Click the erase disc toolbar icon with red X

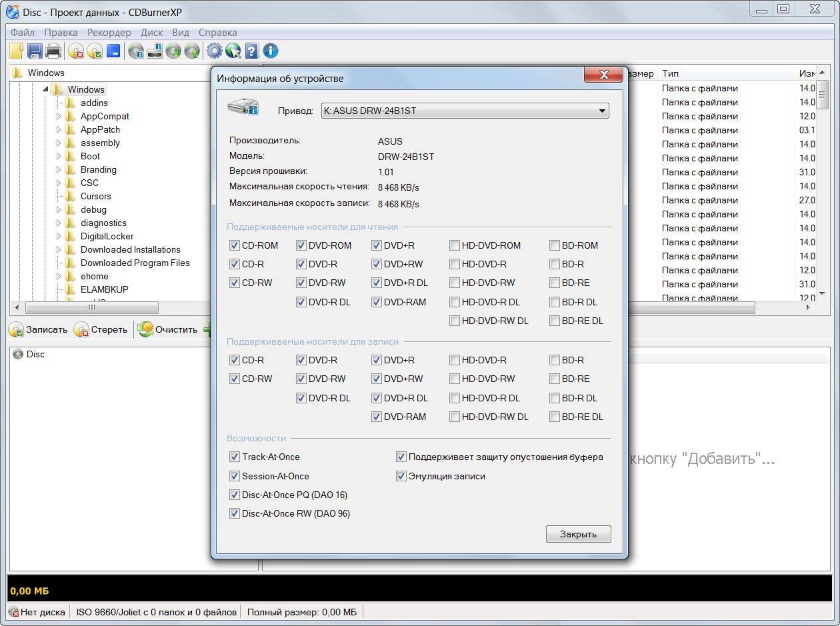pos(76,51)
